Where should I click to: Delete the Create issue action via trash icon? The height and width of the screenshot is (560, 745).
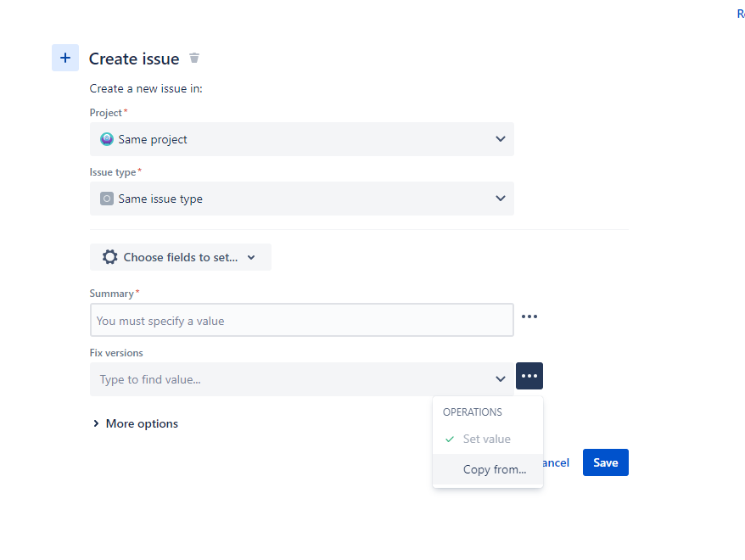pyautogui.click(x=193, y=58)
